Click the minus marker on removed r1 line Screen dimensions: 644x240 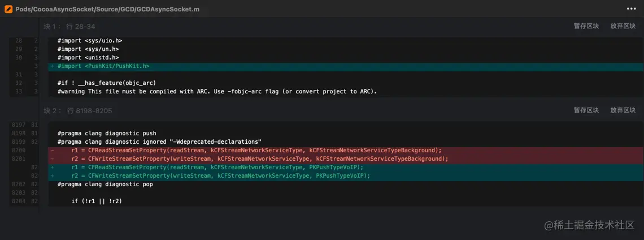click(52, 151)
